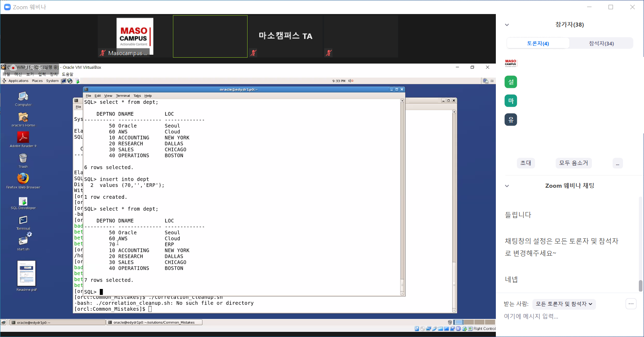The height and width of the screenshot is (337, 644).
Task: Click the chat message input field
Action: 562,316
